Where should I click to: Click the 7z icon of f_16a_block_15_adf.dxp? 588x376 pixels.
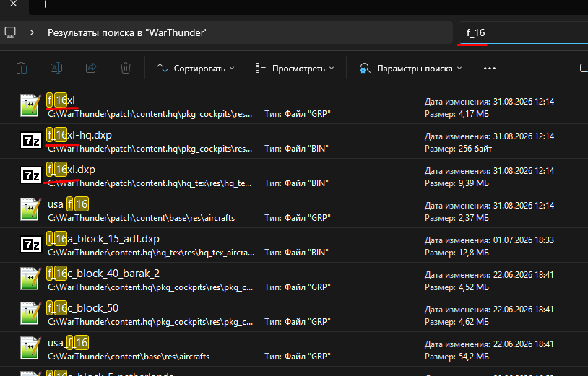[x=31, y=244]
